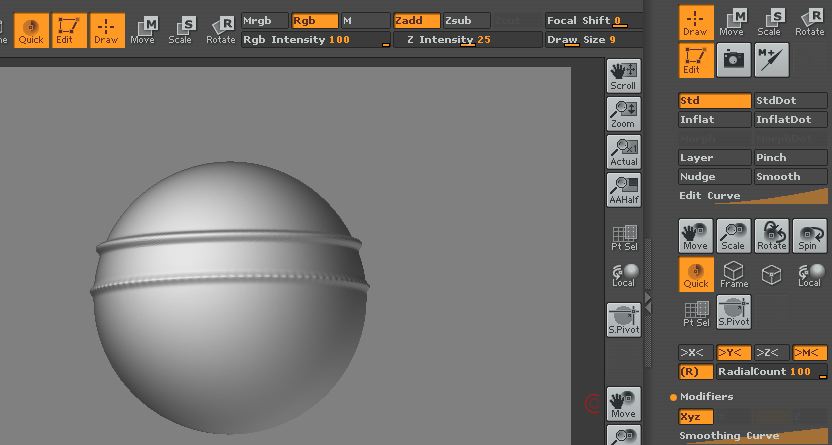
Task: Toggle Xyz modifier button
Action: (696, 417)
